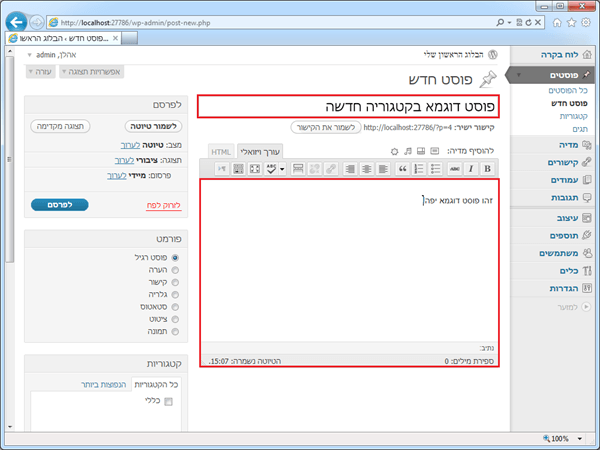The width and height of the screenshot is (600, 450).
Task: Switch to the עורך ויזואלי tab
Action: pos(260,152)
